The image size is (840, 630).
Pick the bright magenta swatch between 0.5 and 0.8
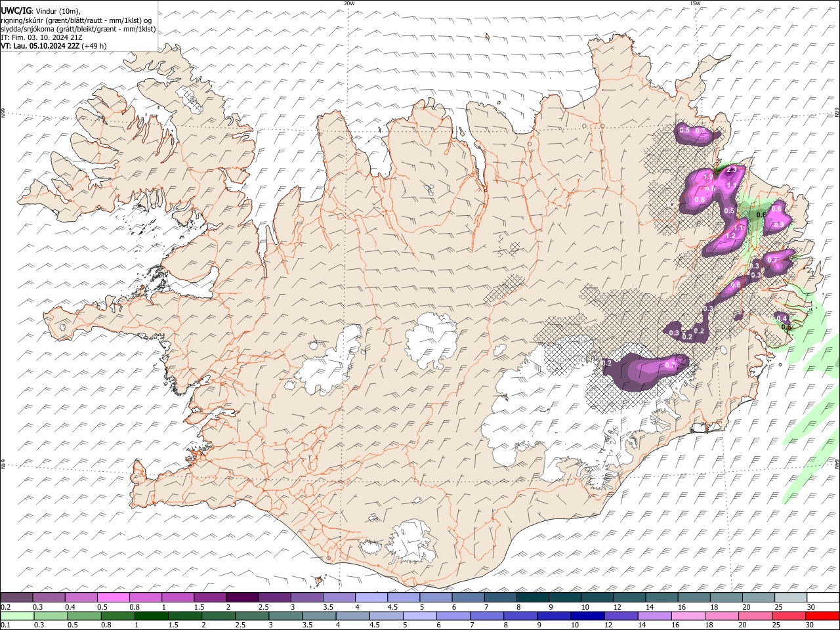click(113, 598)
